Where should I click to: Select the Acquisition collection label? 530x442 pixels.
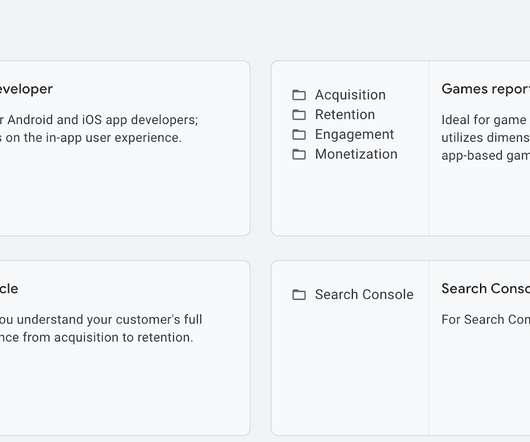(x=350, y=95)
